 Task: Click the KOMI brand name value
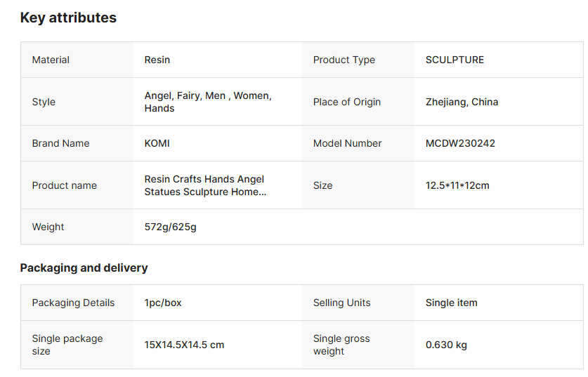coord(157,143)
